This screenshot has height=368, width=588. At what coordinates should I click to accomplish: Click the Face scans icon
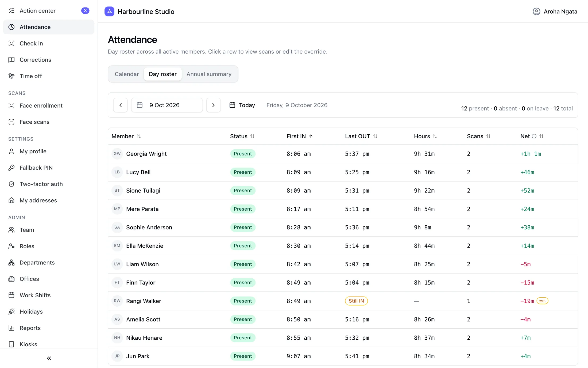pos(11,122)
